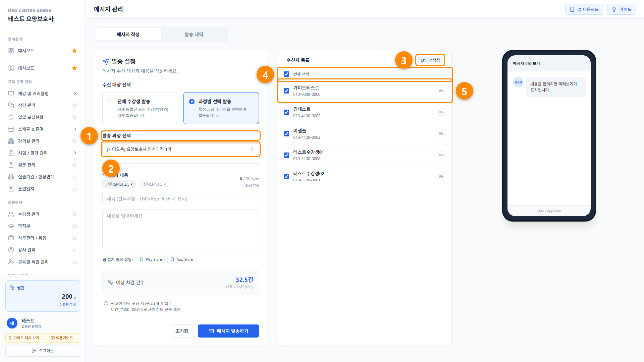This screenshot has width=644, height=362.
Task: Switch message type to 장문(LMS) 5 P
Action: coord(154,184)
